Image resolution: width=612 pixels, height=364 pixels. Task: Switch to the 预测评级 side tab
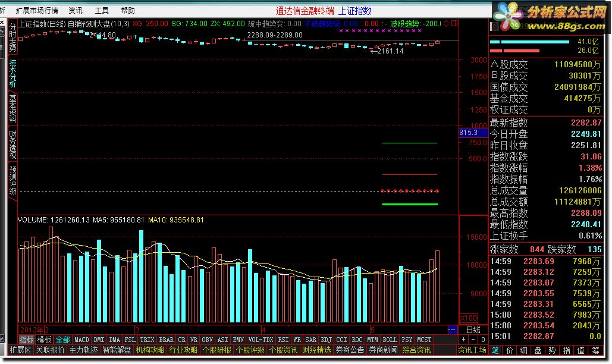[12, 180]
